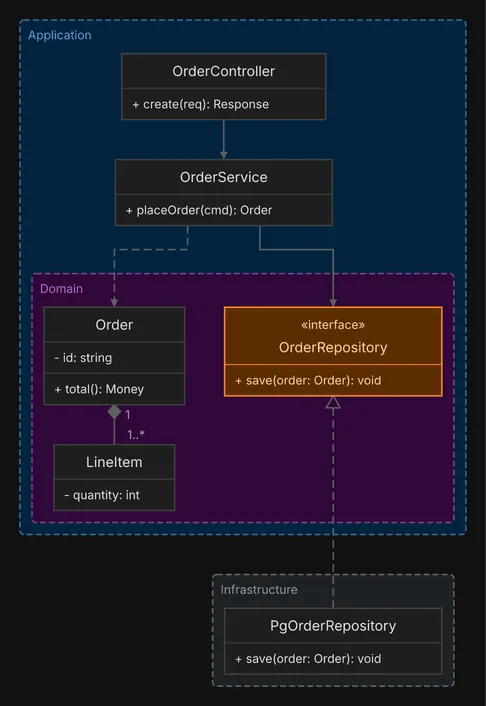
Task: Select the LineItem class title
Action: pyautogui.click(x=114, y=462)
